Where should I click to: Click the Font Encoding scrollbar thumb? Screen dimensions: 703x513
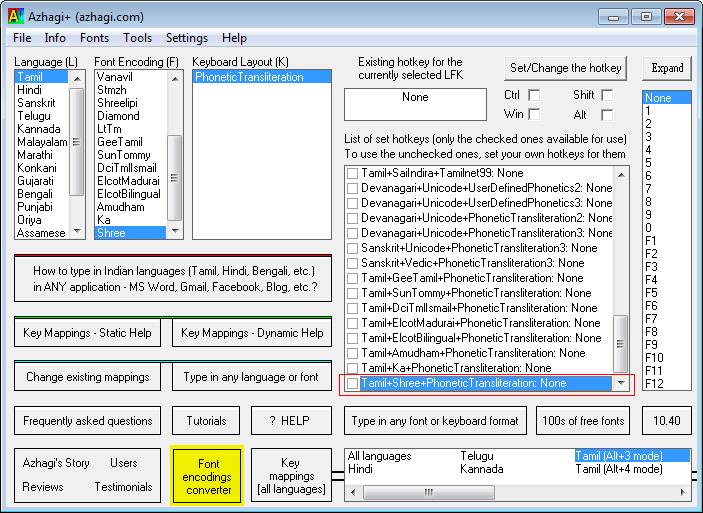click(175, 178)
